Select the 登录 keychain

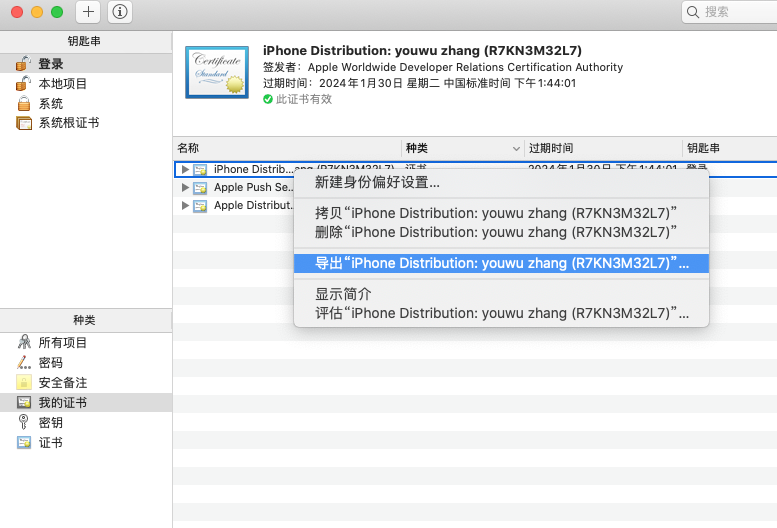[x=86, y=63]
